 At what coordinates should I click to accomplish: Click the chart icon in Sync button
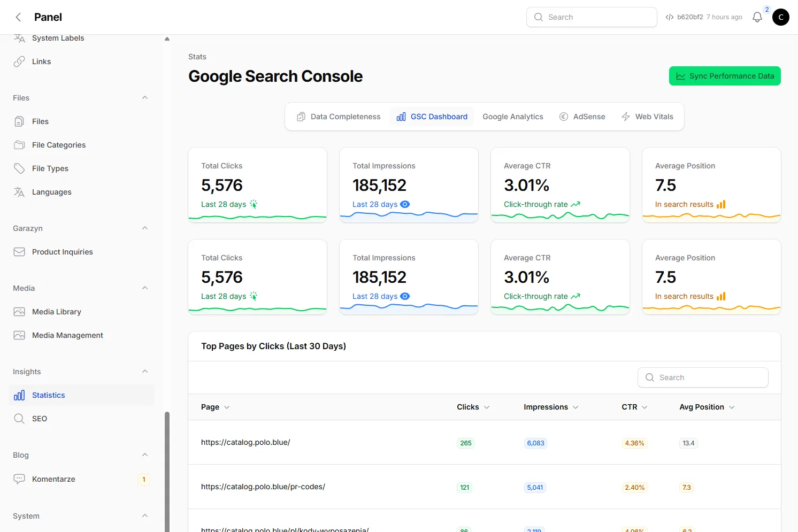pyautogui.click(x=681, y=76)
